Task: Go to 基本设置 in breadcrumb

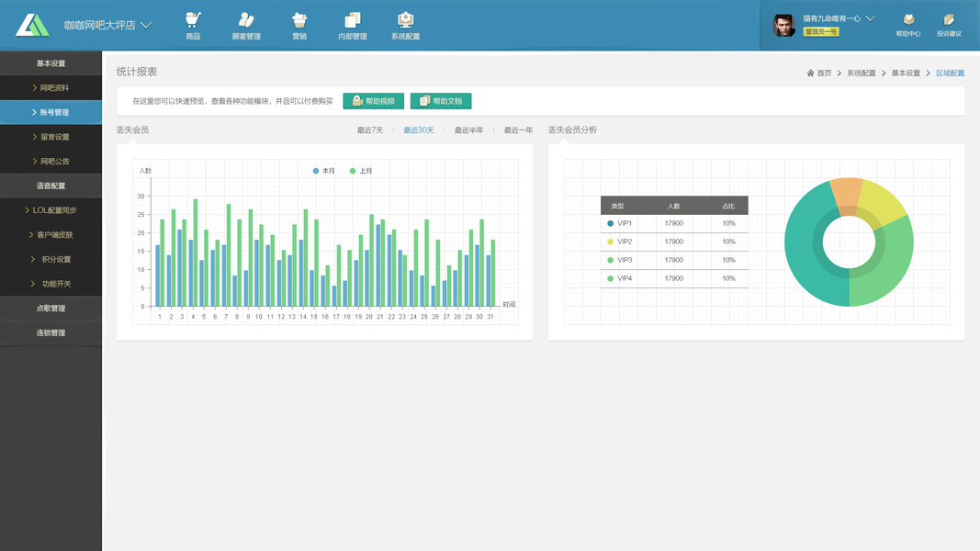Action: (906, 73)
